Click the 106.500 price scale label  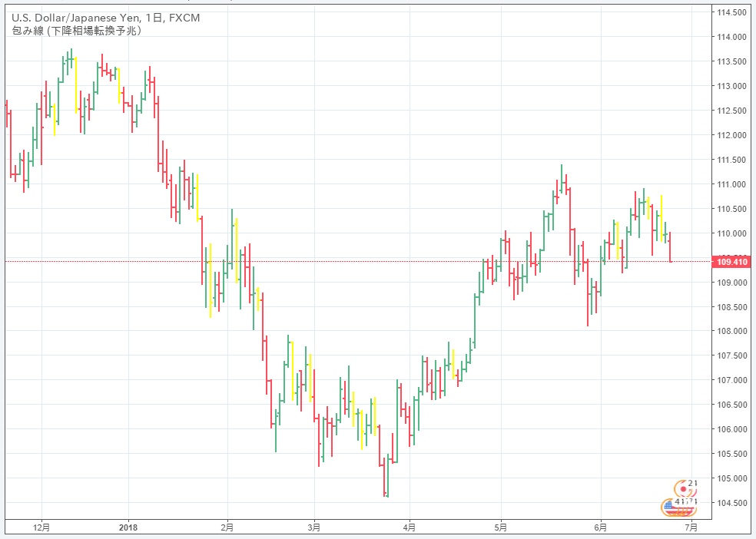pos(731,405)
